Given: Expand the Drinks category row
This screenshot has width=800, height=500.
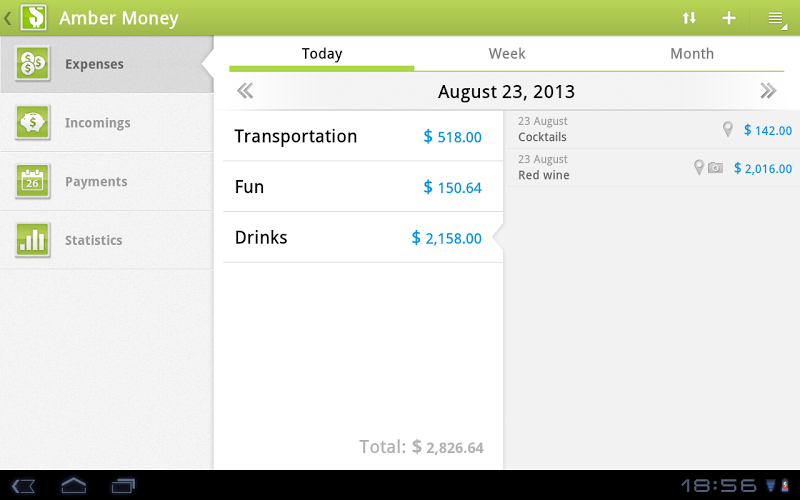Looking at the screenshot, I should (x=362, y=238).
